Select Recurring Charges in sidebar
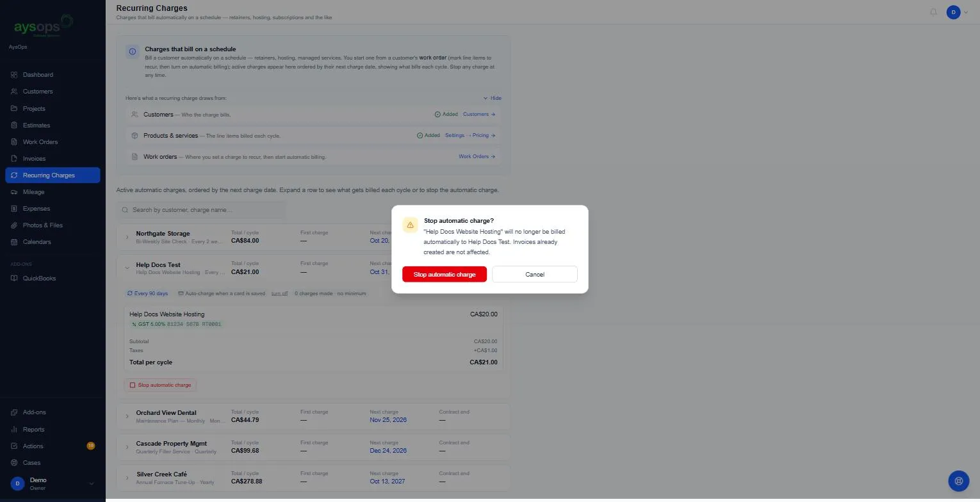This screenshot has width=980, height=502. 53,175
